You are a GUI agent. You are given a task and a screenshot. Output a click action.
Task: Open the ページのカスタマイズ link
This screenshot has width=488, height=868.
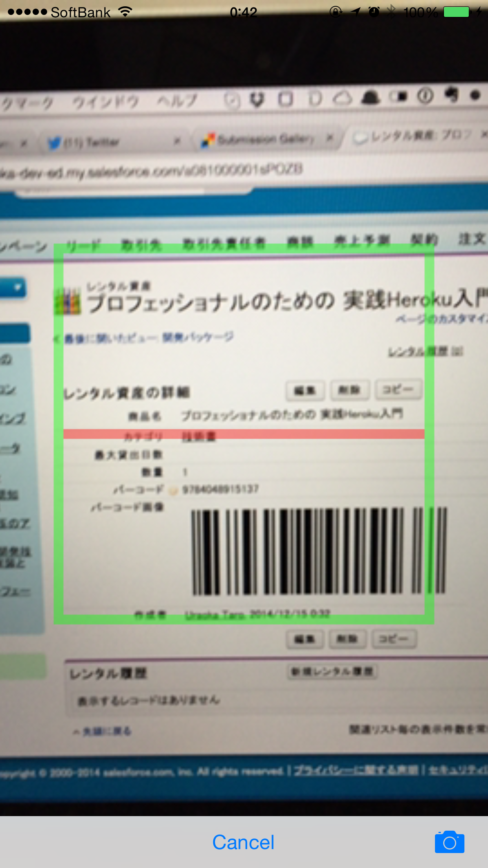(442, 319)
